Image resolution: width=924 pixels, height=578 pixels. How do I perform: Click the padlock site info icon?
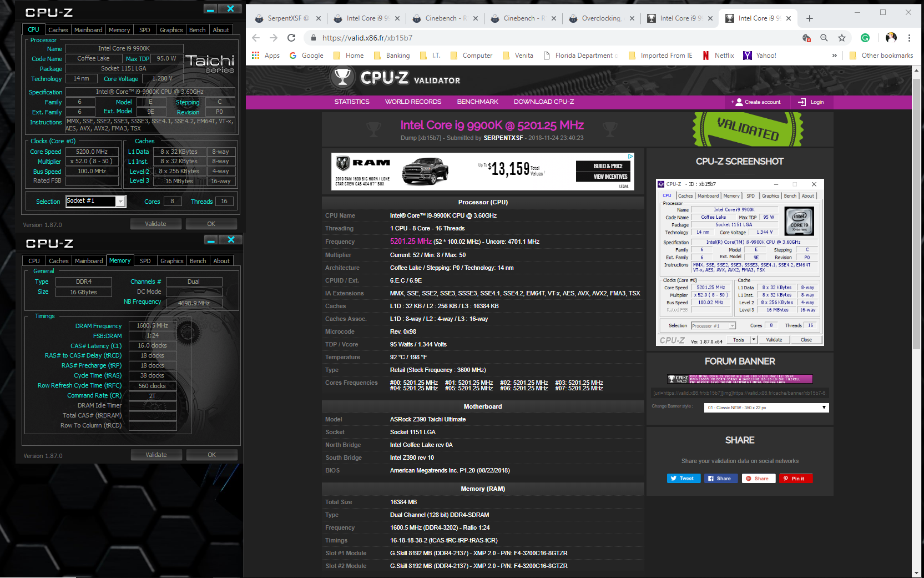pyautogui.click(x=313, y=38)
